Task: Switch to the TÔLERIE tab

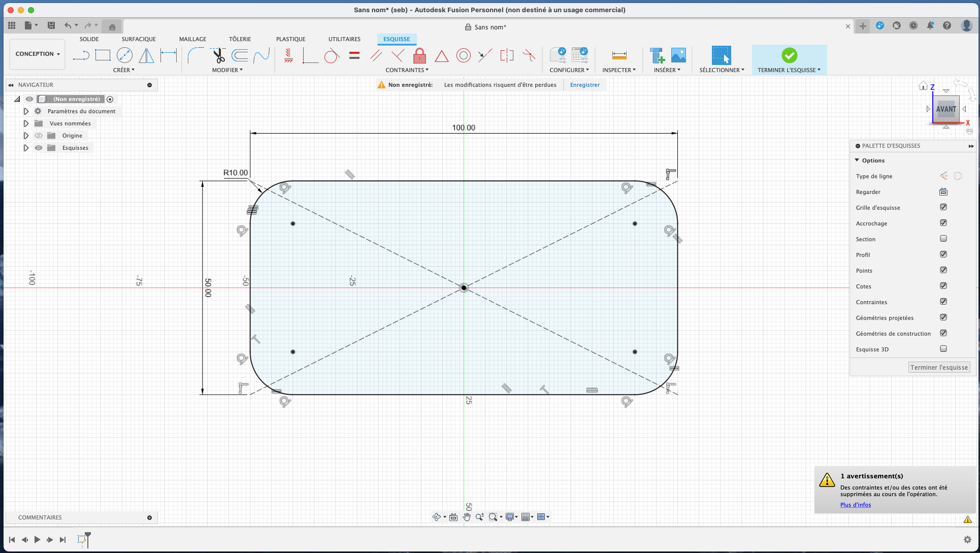Action: click(240, 39)
